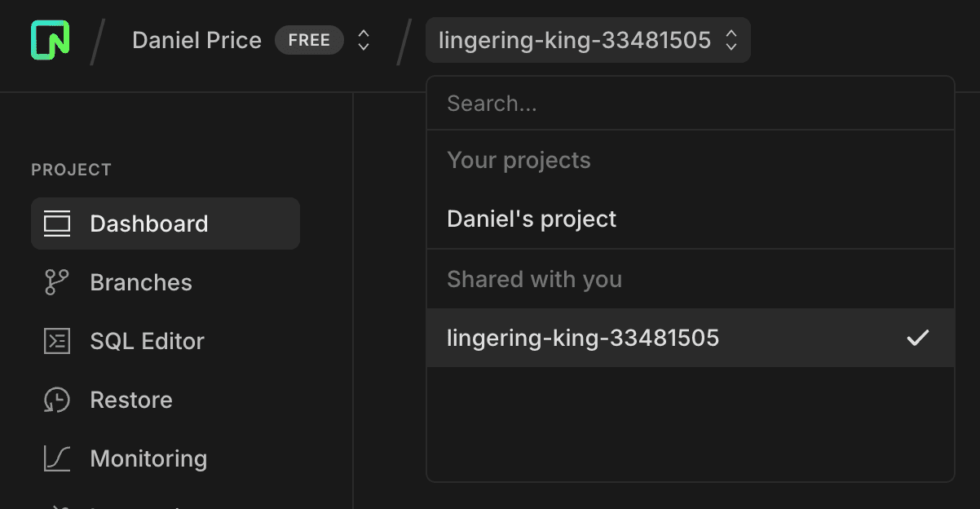Select the Dashboard icon in the sidebar

[57, 223]
